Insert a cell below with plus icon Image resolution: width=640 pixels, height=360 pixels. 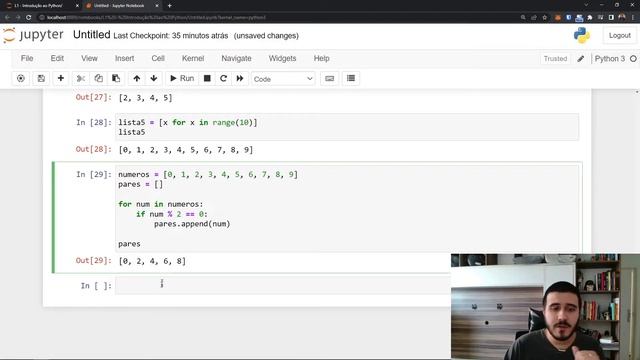pos(60,78)
